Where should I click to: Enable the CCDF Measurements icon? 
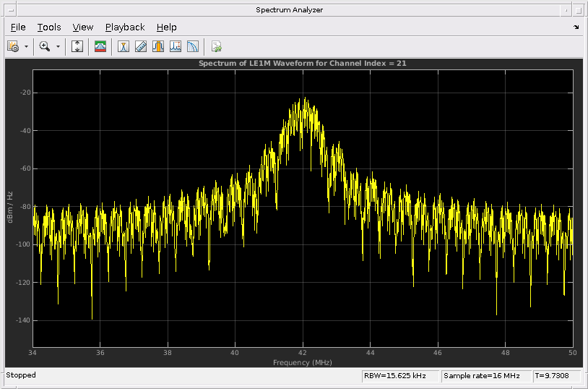[193, 46]
